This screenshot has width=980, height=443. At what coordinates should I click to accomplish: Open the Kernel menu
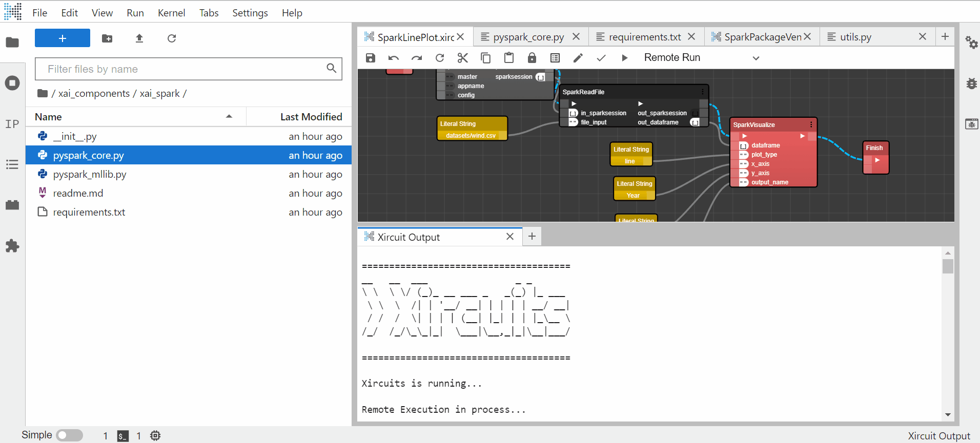pos(171,13)
